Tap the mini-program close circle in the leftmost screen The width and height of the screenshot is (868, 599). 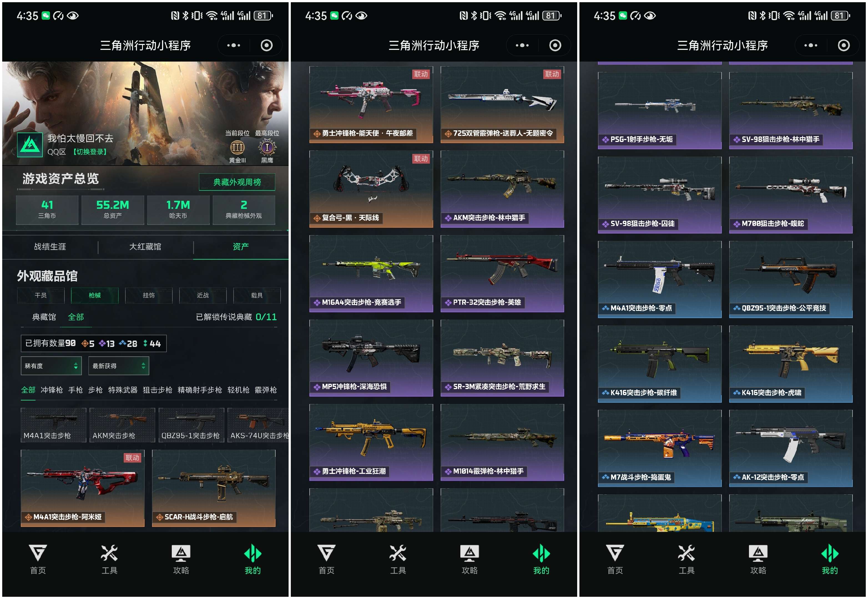(x=267, y=45)
